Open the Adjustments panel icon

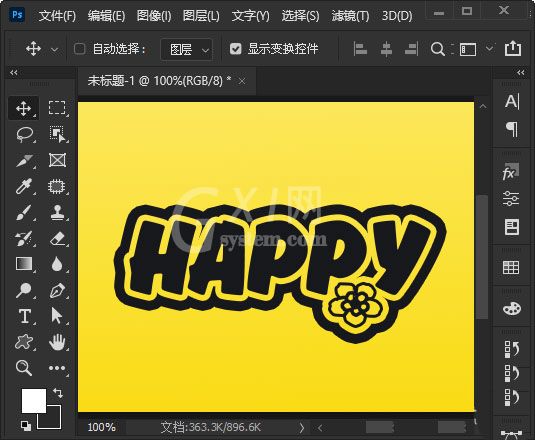coord(511,199)
